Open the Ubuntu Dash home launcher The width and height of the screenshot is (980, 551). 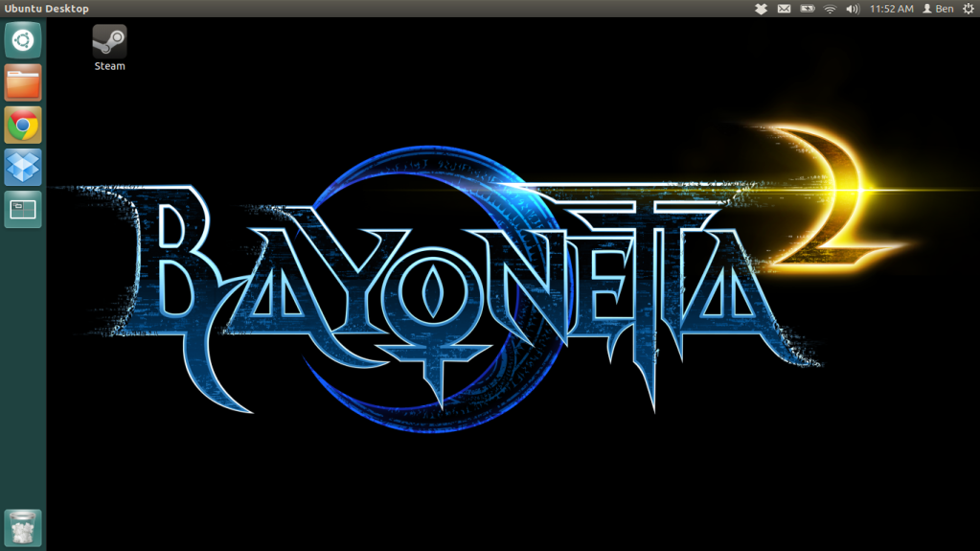23,40
